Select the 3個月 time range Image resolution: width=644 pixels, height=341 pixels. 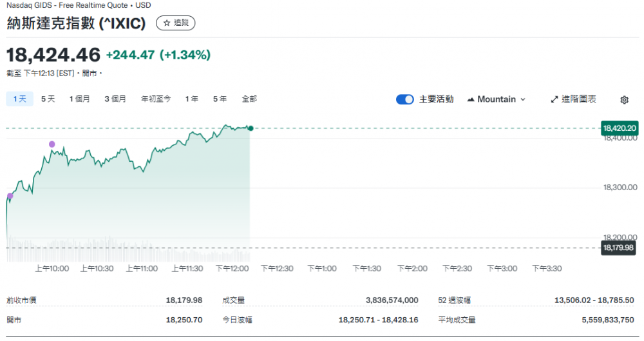115,99
